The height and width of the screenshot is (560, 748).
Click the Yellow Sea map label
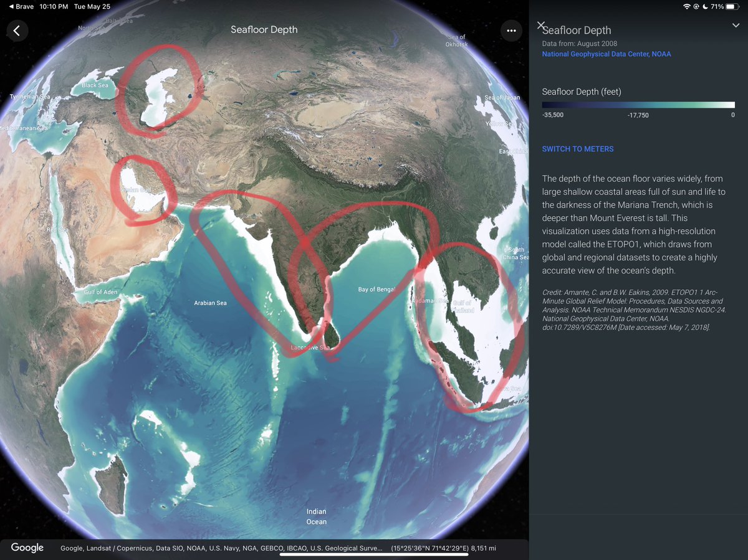[499, 124]
